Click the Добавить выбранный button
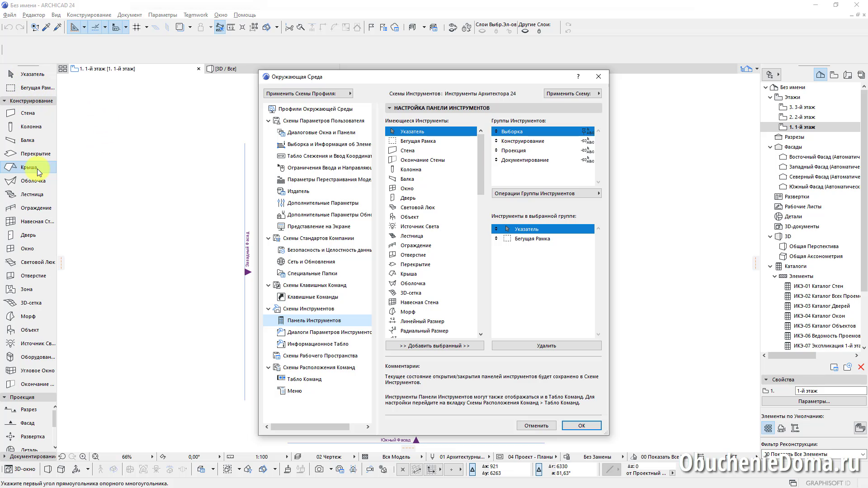868x488 pixels. [434, 346]
